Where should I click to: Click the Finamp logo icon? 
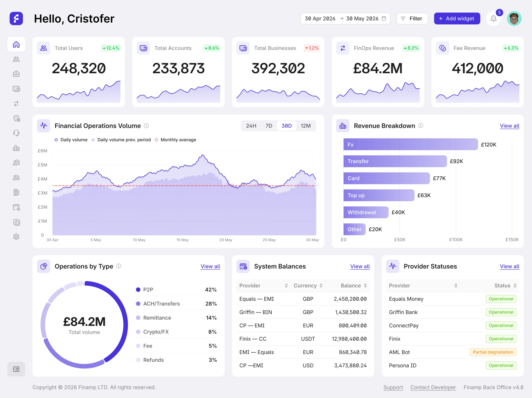16,19
